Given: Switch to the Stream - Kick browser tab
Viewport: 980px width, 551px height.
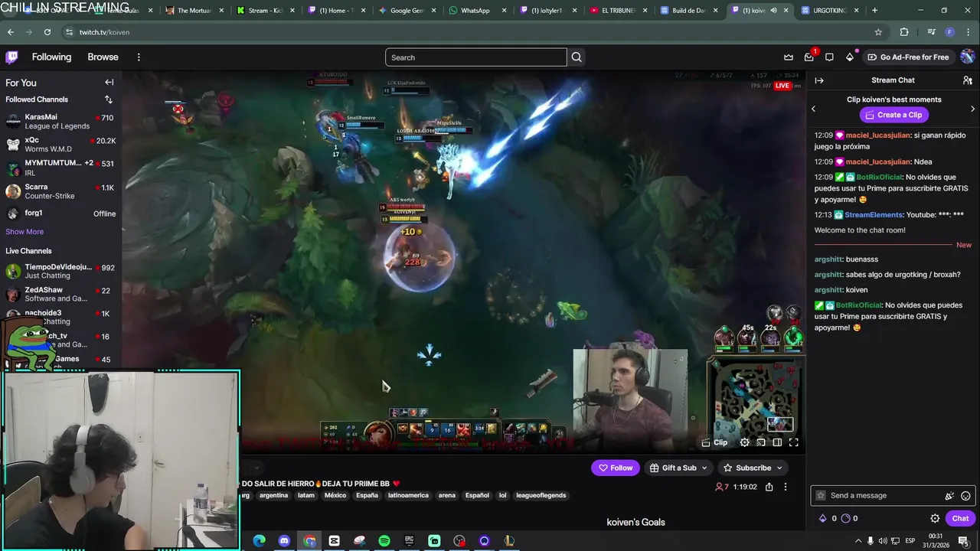Looking at the screenshot, I should [265, 11].
